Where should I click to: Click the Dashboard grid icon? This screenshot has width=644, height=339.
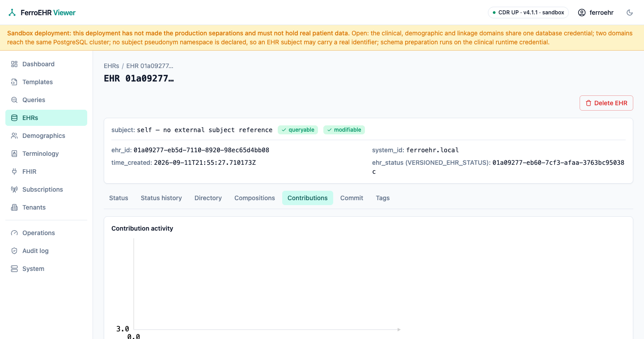pyautogui.click(x=14, y=64)
